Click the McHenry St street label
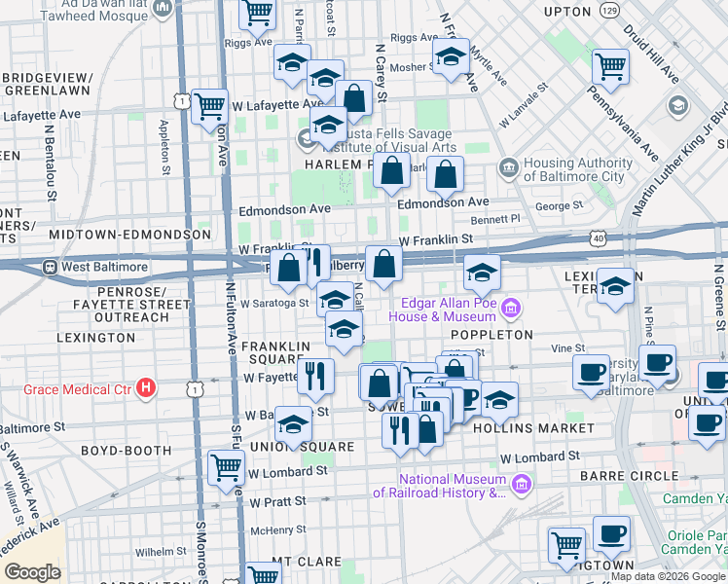The image size is (728, 584). [x=278, y=530]
